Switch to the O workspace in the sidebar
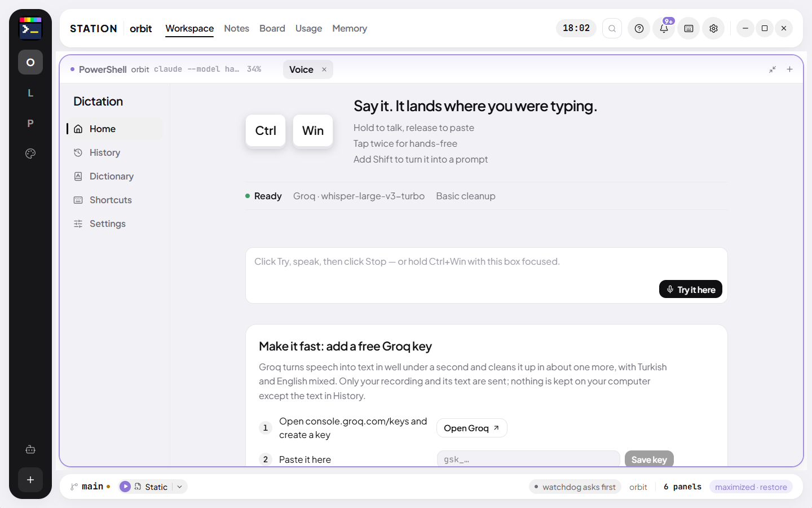 click(30, 62)
